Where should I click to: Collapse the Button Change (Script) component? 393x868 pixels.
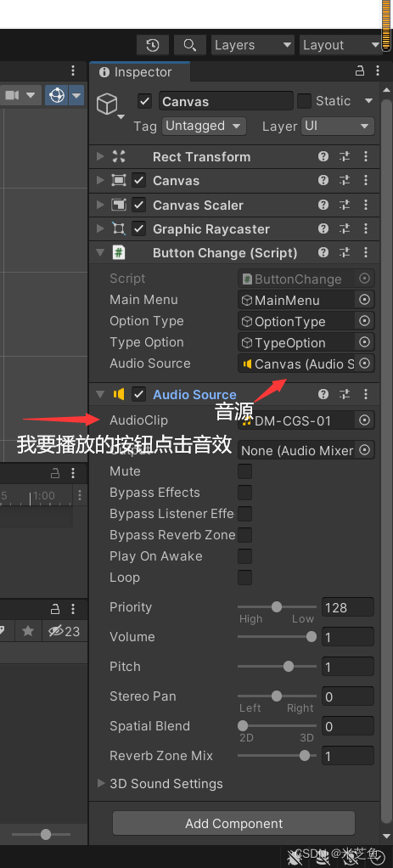pyautogui.click(x=100, y=252)
